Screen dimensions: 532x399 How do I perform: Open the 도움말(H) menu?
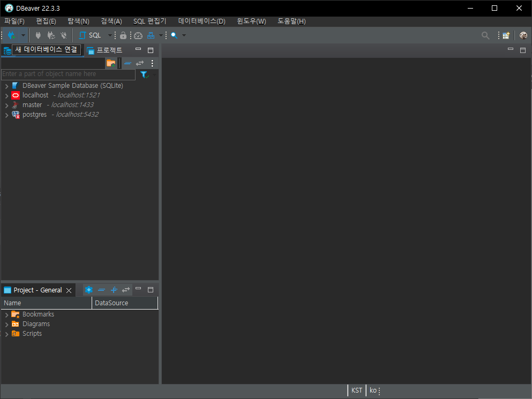click(291, 21)
